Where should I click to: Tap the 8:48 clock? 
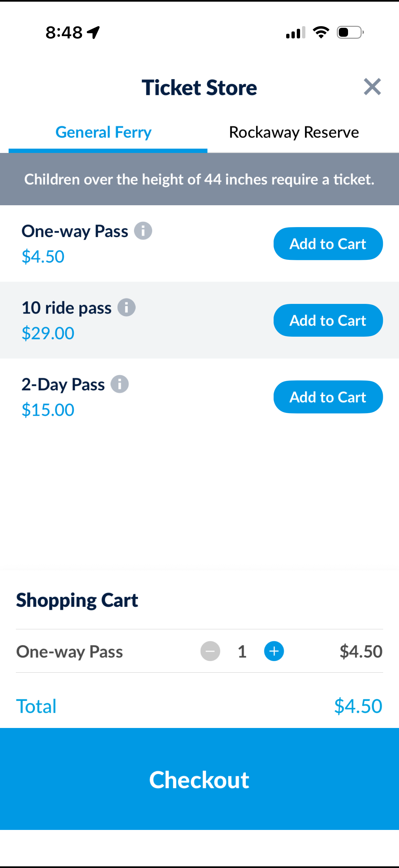64,32
